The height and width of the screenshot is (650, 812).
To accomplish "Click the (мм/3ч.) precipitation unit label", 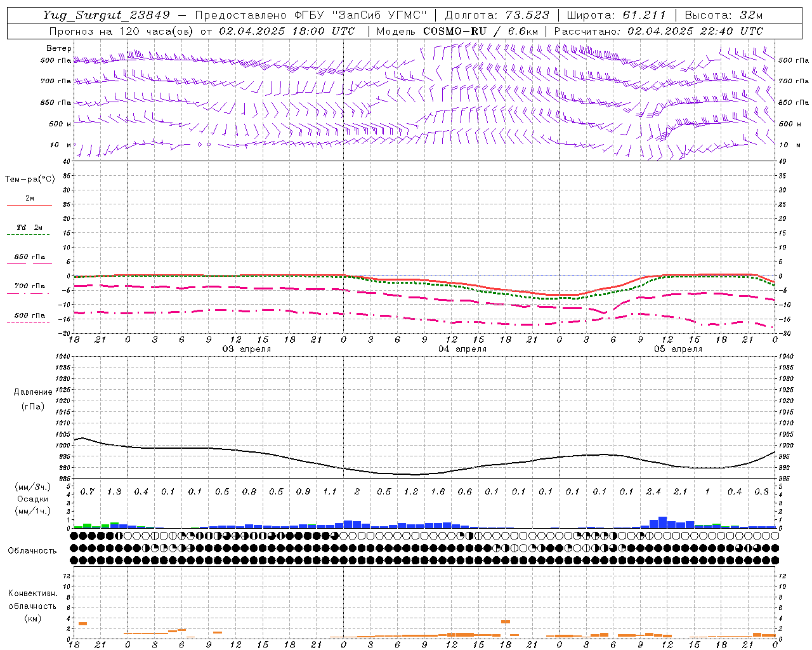I will click(x=33, y=487).
